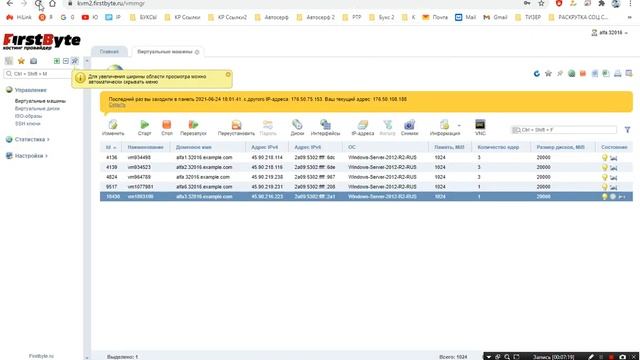Screen dimensions: 640x360
Task: Toggle the menu auto-hide pin icon in sidebar
Action: (75, 61)
